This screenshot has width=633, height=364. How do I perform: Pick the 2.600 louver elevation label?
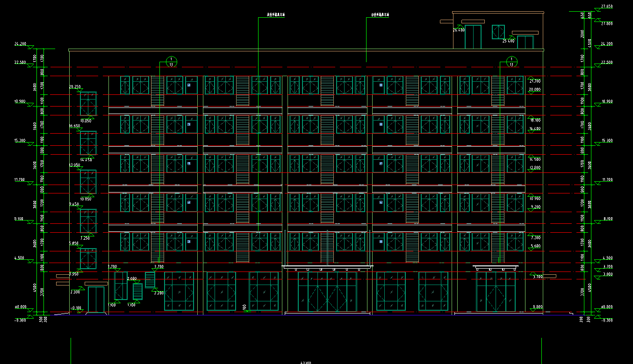point(132,278)
